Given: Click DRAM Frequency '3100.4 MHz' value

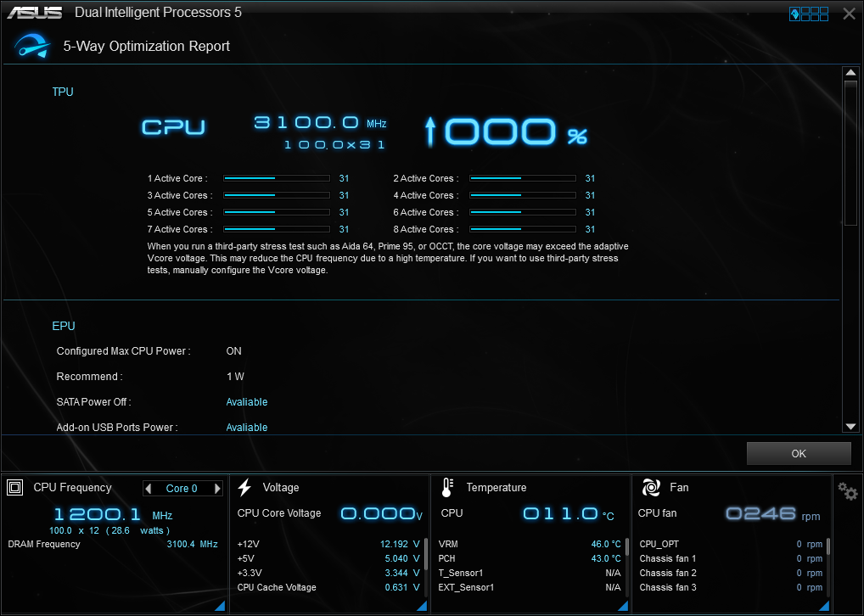Looking at the screenshot, I should pos(193,545).
